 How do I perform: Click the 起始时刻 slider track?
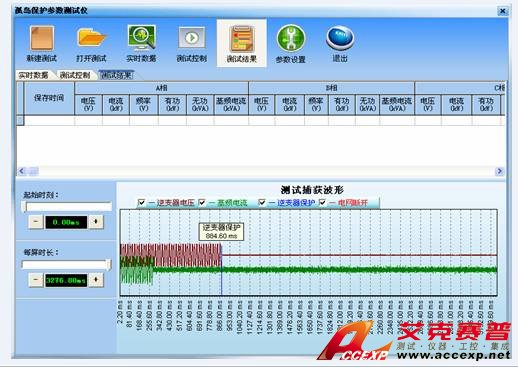(67, 207)
